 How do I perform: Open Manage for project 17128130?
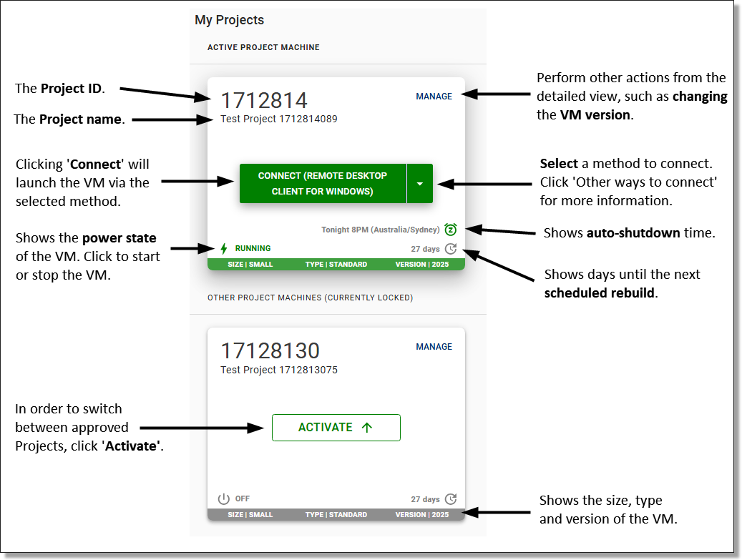(x=434, y=347)
